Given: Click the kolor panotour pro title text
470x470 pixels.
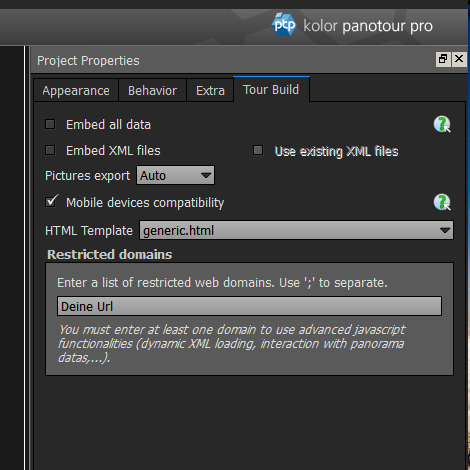Looking at the screenshot, I should coord(368,26).
